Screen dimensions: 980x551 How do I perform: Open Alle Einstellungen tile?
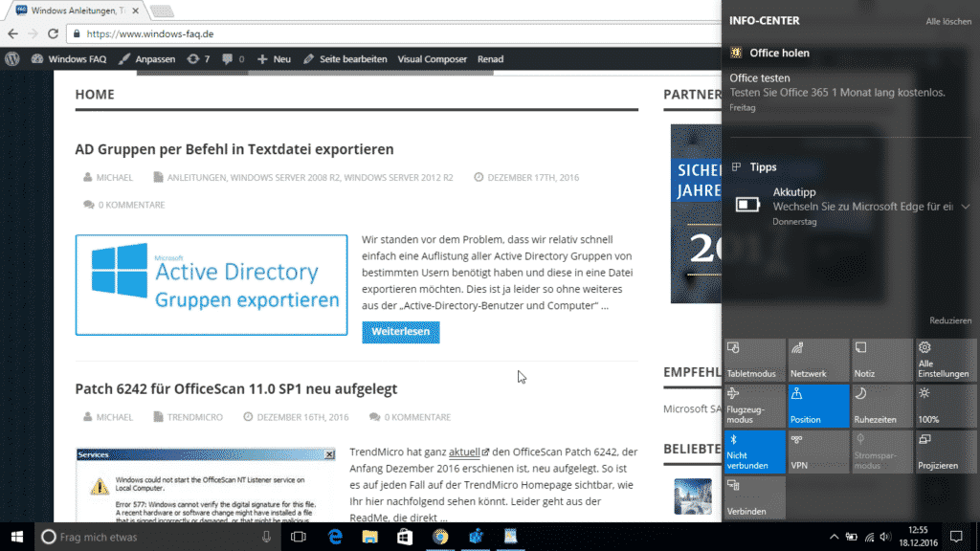click(x=946, y=360)
